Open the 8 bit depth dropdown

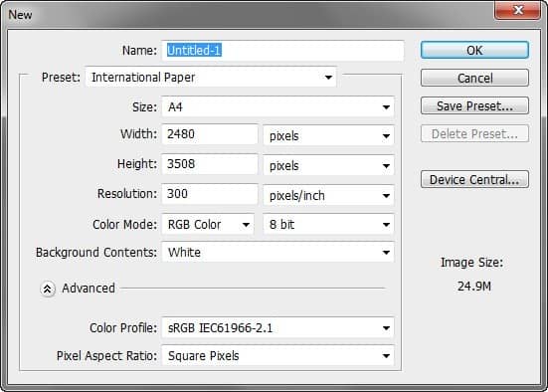click(x=328, y=224)
